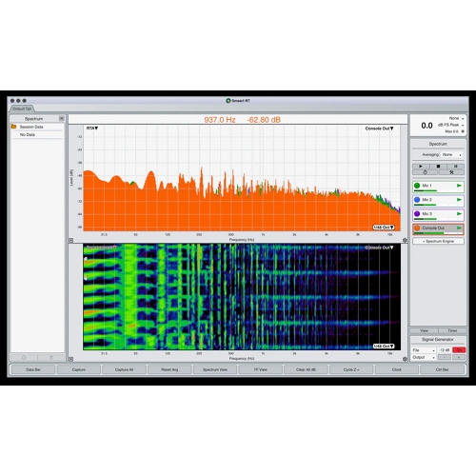This screenshot has width=476, height=476.
Task: Open the RTA graph type dropdown
Action: (92, 129)
